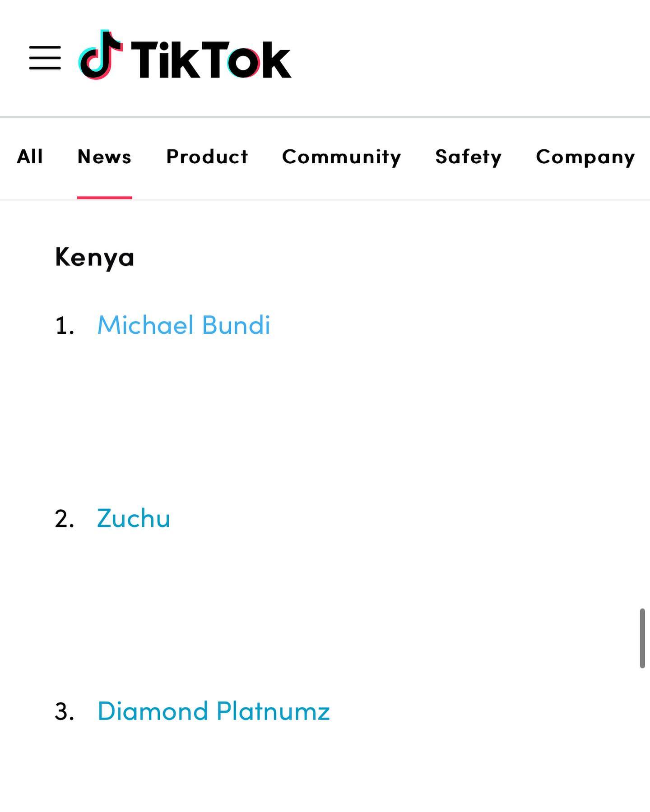Click the TikTok wordmark text
650x812 pixels.
point(210,60)
